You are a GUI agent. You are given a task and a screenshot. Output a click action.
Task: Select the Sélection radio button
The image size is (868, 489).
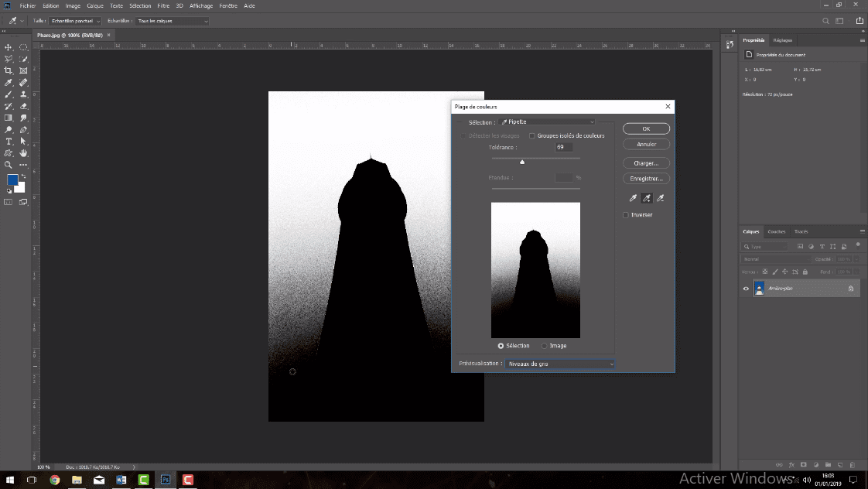[x=501, y=346]
